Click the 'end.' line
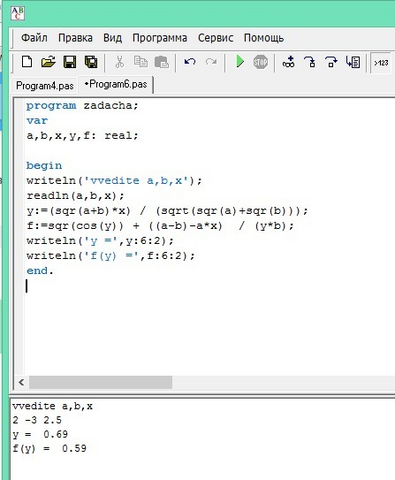The width and height of the screenshot is (395, 480). point(40,271)
